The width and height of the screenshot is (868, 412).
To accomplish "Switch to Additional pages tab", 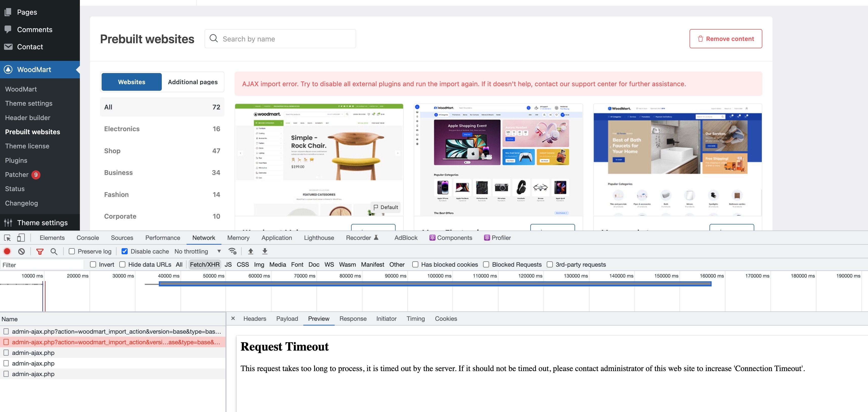I will point(193,82).
